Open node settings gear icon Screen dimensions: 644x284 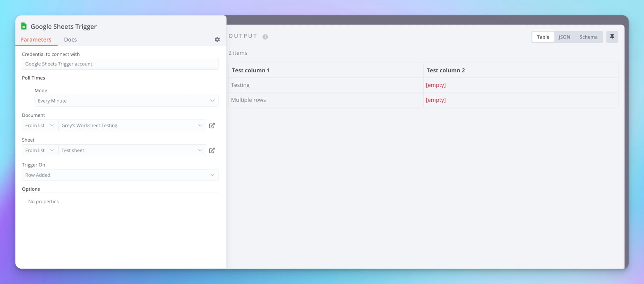point(217,40)
